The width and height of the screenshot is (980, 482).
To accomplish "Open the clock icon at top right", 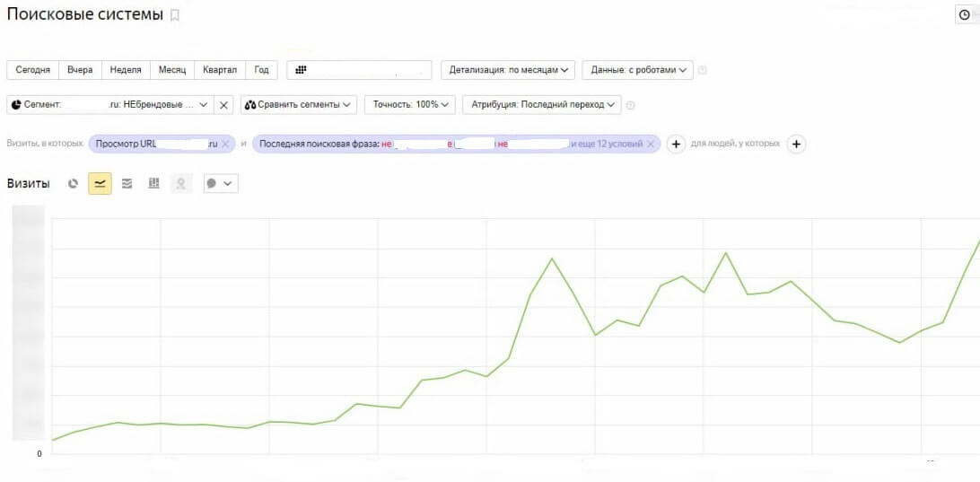I will [x=967, y=15].
